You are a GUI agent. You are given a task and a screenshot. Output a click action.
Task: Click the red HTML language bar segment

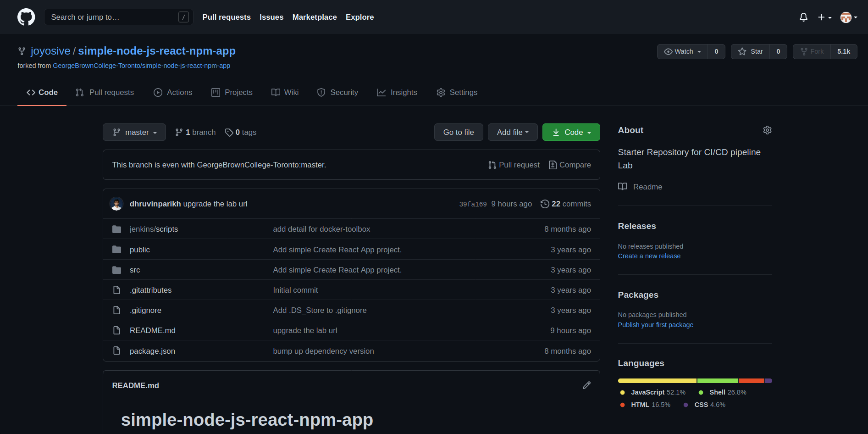(x=751, y=381)
